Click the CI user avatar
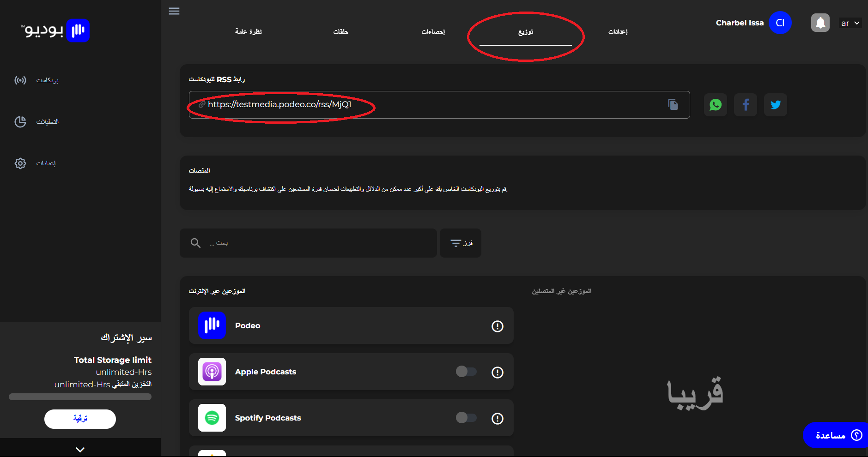 point(780,23)
